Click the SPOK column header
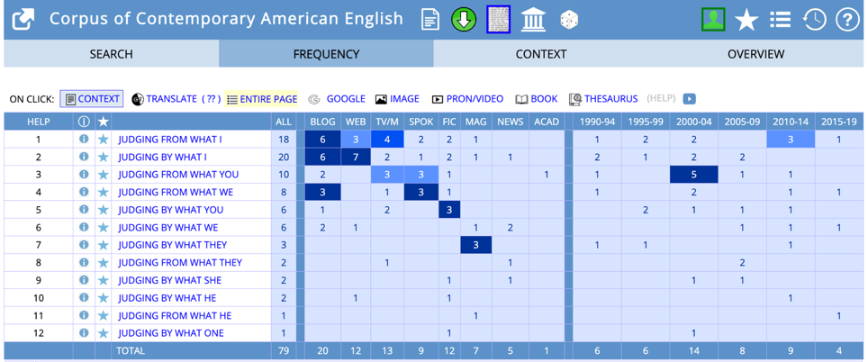Image resolution: width=868 pixels, height=362 pixels. [x=421, y=122]
